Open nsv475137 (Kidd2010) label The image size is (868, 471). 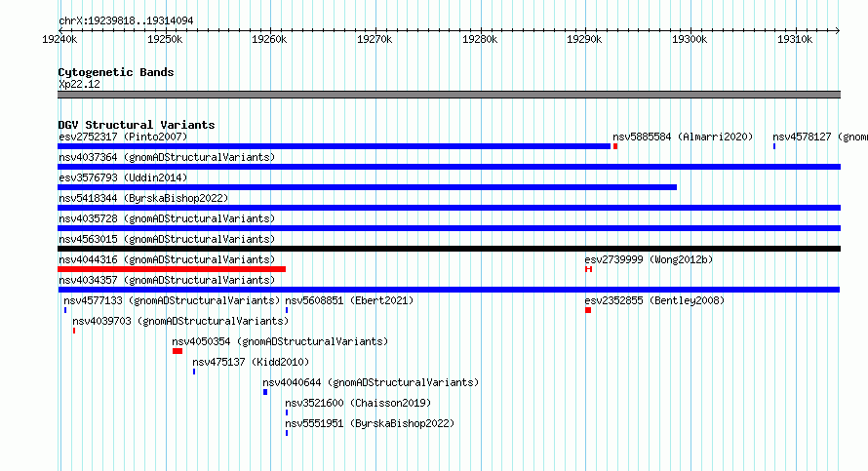(251, 362)
